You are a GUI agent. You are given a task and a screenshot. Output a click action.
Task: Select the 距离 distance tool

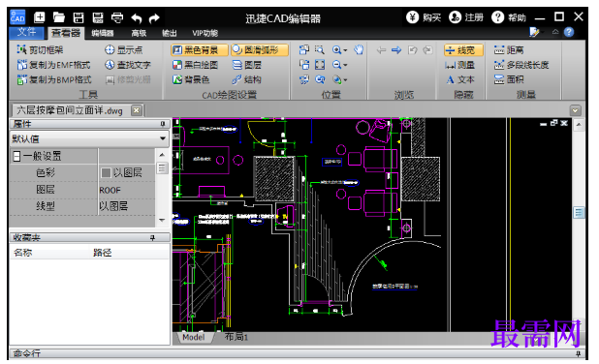509,50
